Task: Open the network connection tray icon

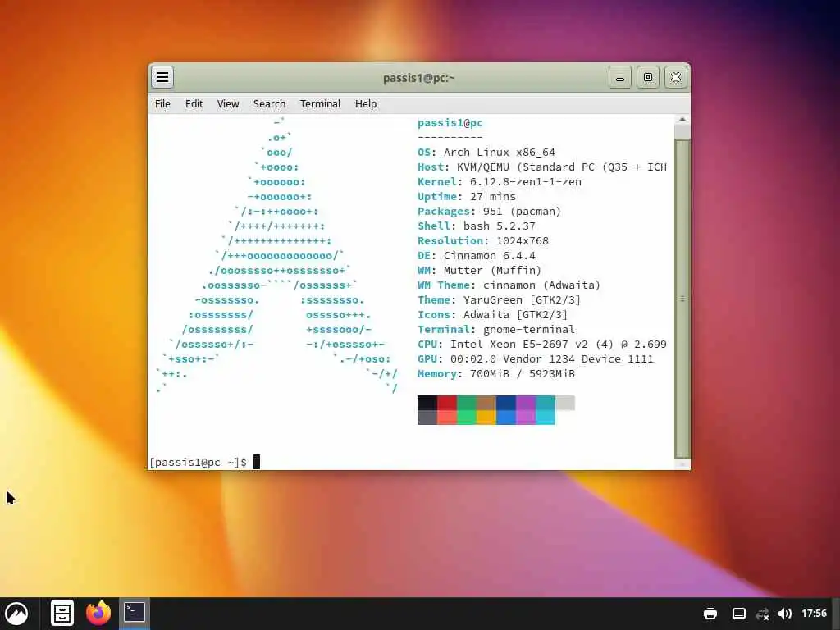Action: [762, 614]
